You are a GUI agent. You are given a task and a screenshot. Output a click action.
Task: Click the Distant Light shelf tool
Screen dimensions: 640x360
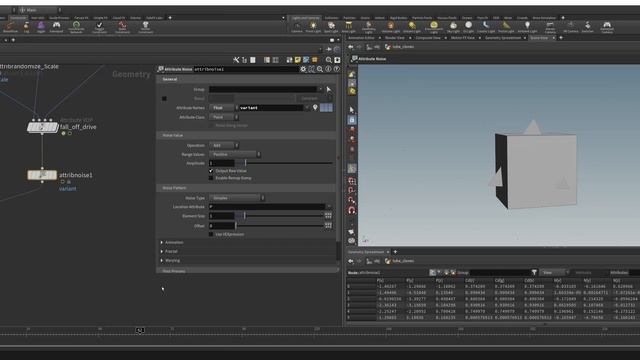[x=412, y=27]
